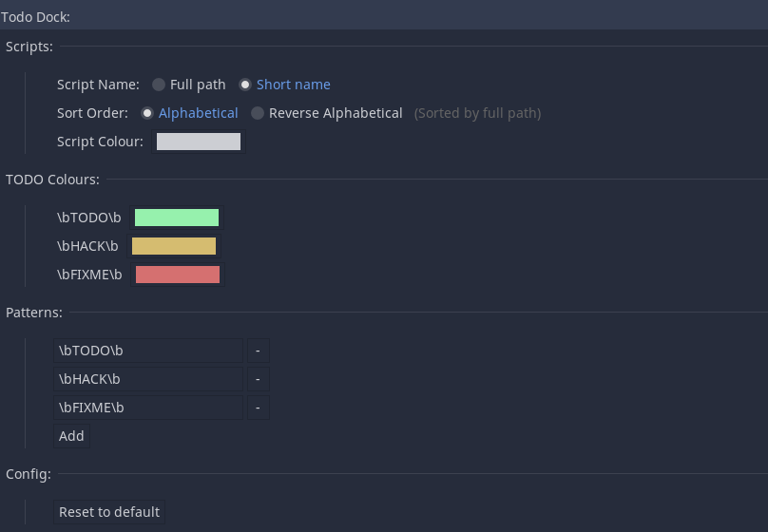
Task: Click the Scripts section heading
Action: [x=29, y=47]
